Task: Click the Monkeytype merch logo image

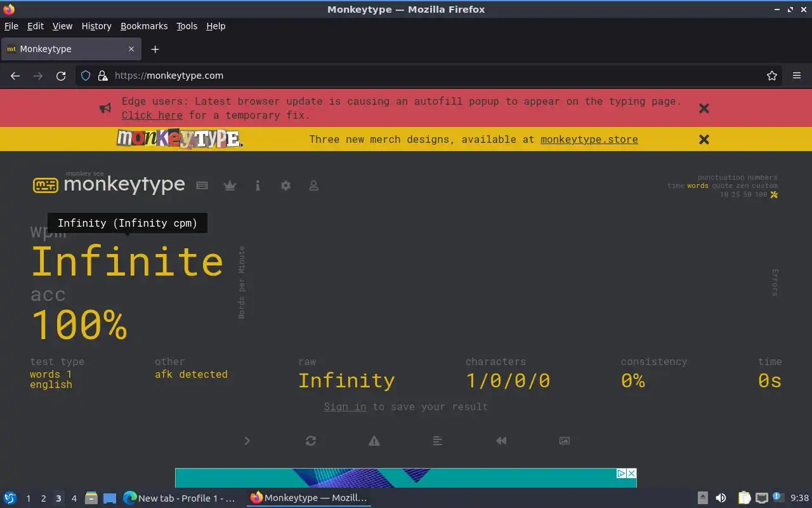Action: 180,139
